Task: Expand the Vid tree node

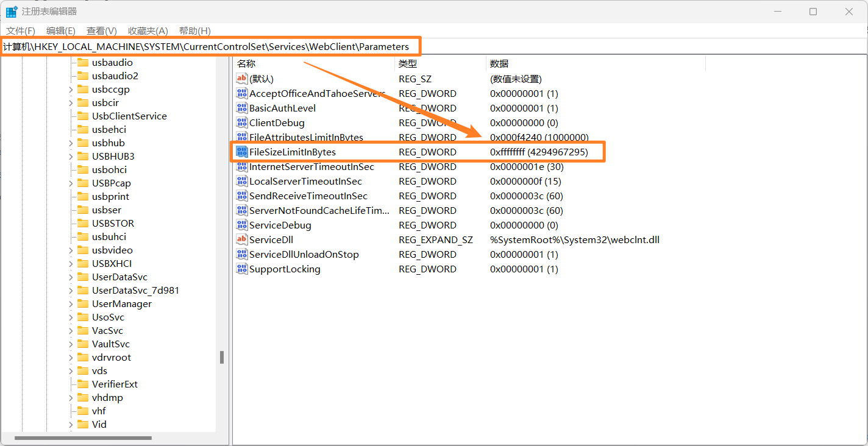Action: [71, 424]
